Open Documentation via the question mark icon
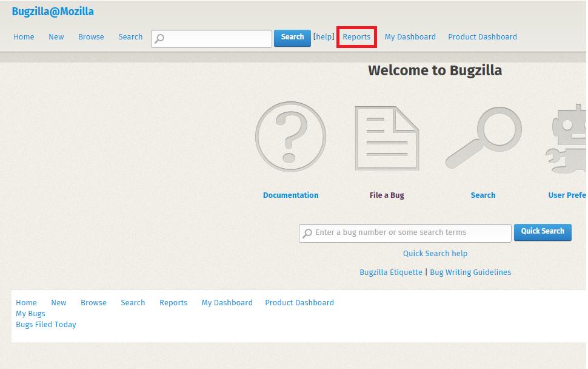 click(x=290, y=136)
